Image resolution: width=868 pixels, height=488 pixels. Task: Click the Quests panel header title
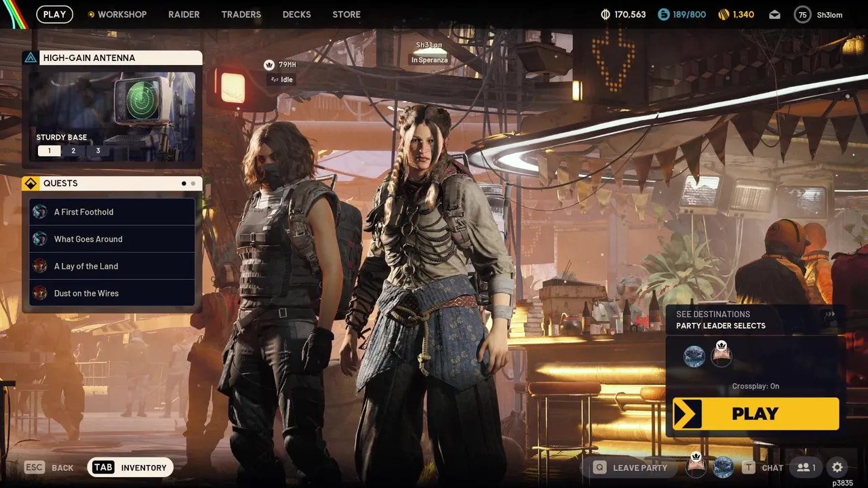tap(60, 183)
